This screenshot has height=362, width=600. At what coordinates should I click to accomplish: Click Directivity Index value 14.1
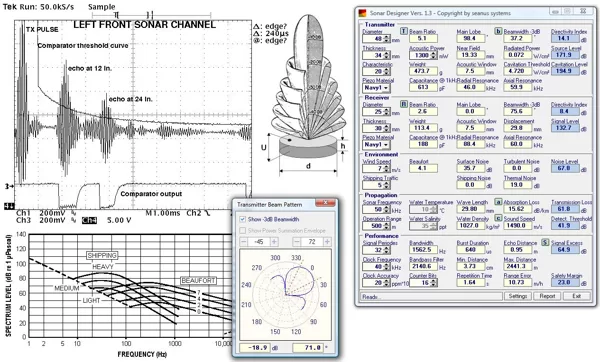pyautogui.click(x=565, y=39)
